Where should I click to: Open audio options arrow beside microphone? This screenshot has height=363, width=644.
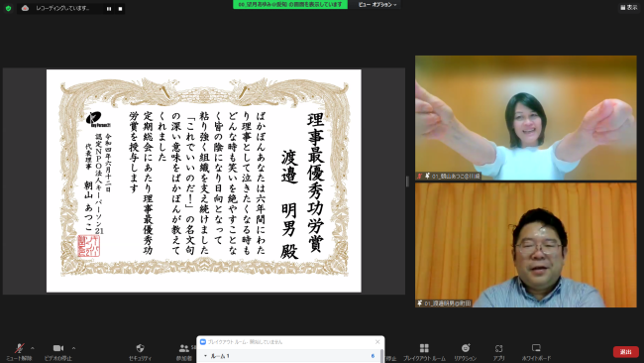click(x=33, y=348)
